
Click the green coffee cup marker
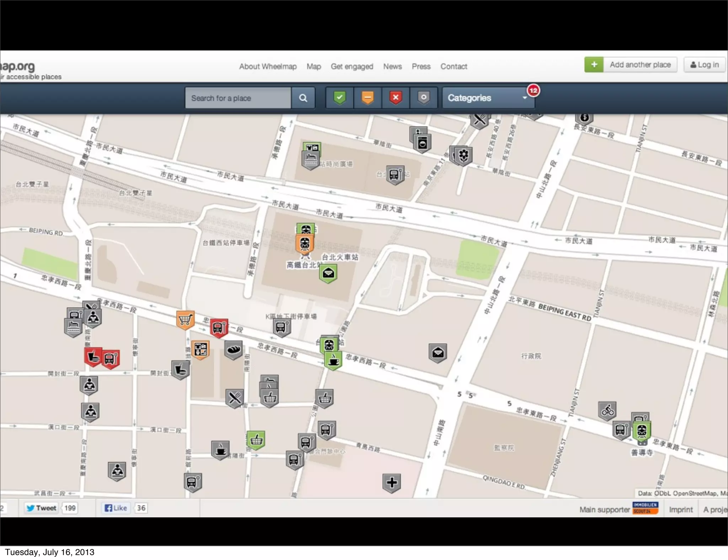[x=333, y=360]
